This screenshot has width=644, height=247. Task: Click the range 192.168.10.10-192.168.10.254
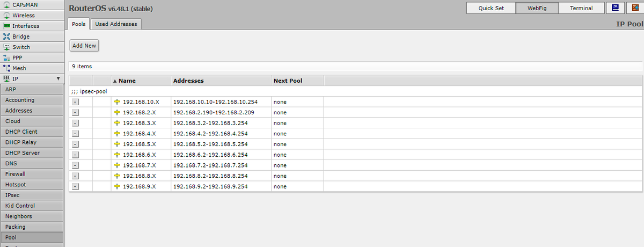215,102
